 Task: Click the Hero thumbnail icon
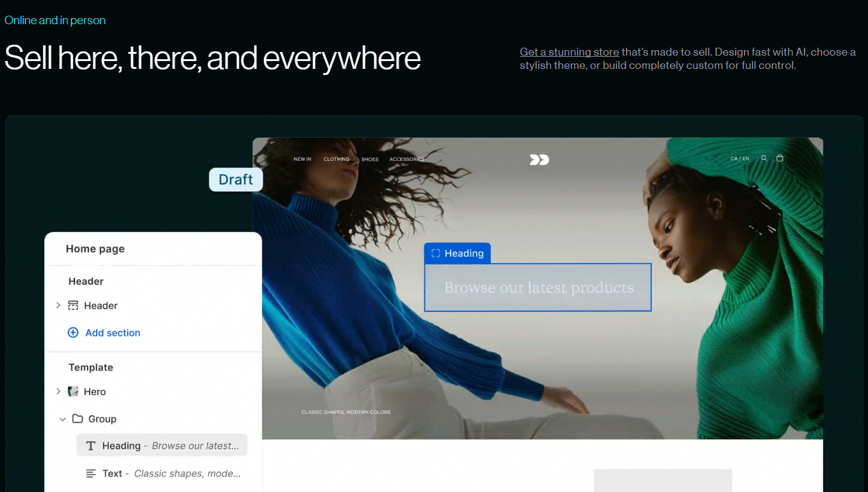[x=73, y=392]
